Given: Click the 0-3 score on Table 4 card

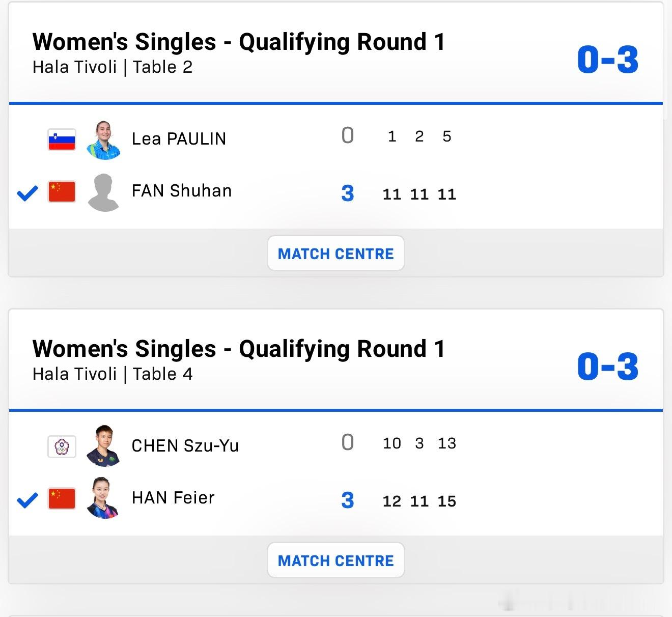Looking at the screenshot, I should coord(608,367).
